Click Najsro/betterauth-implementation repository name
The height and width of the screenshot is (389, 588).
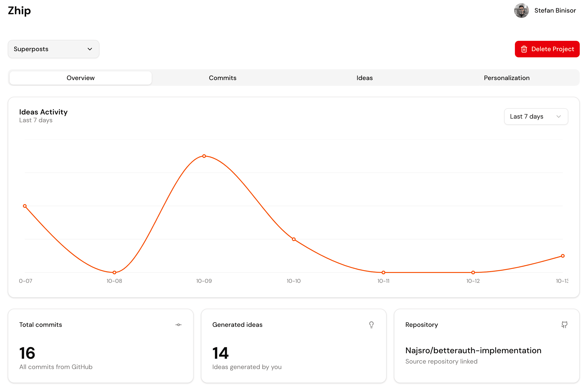tap(473, 350)
